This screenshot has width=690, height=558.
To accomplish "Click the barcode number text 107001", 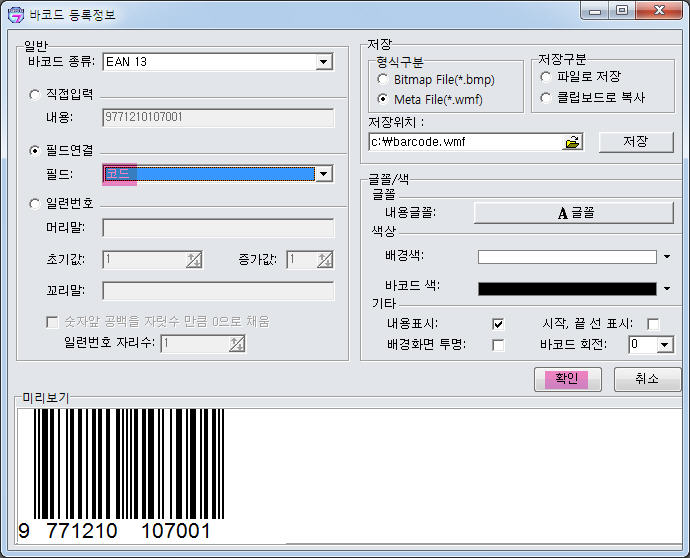I will (176, 531).
